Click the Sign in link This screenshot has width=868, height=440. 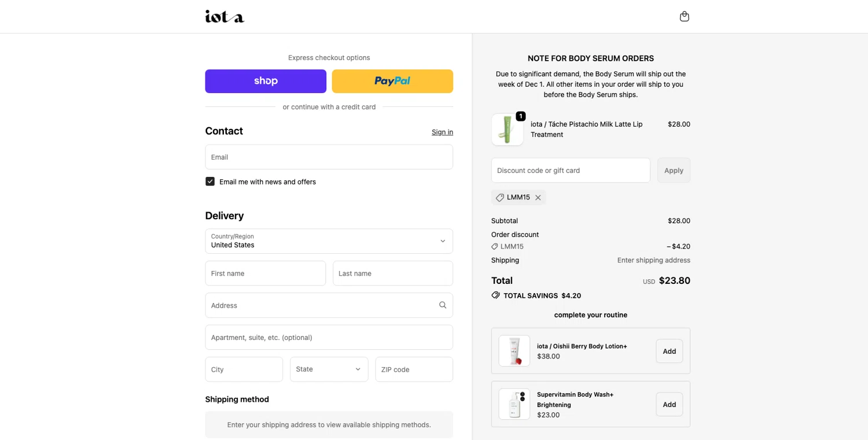442,132
